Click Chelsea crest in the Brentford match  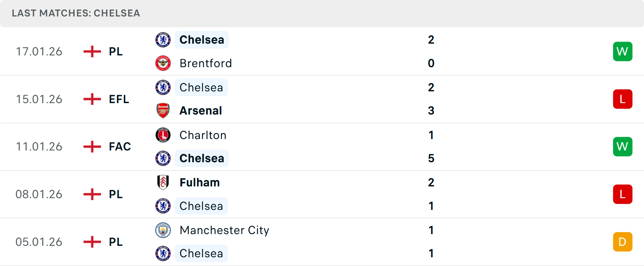163,40
